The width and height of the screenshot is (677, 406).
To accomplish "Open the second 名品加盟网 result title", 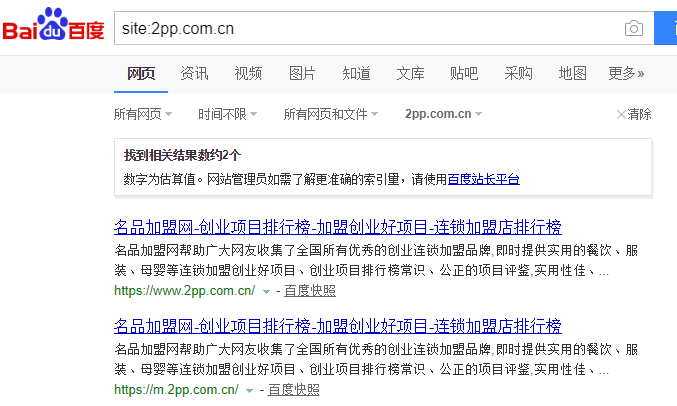I will (x=338, y=326).
